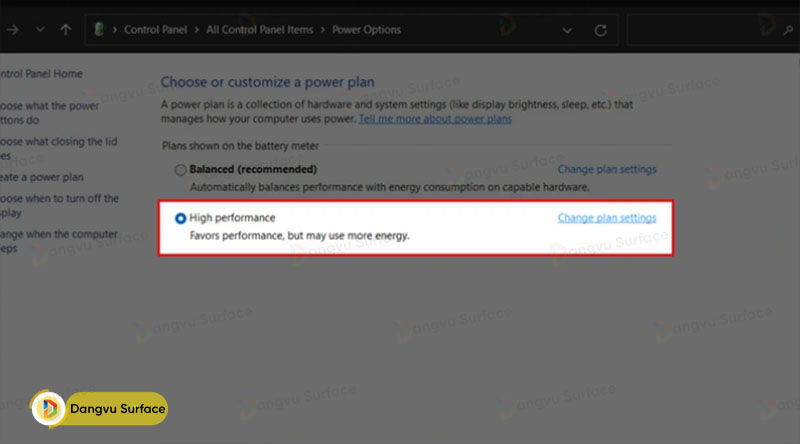Select the High performance power plan

point(180,218)
